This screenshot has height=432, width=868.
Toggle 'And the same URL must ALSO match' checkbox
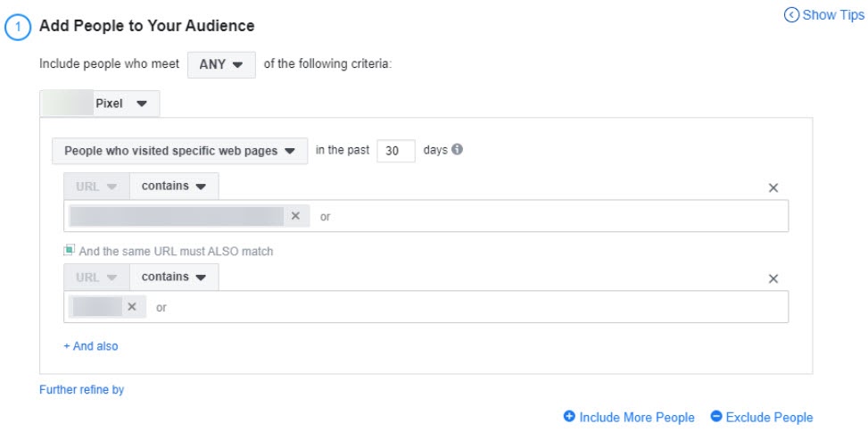click(x=70, y=252)
